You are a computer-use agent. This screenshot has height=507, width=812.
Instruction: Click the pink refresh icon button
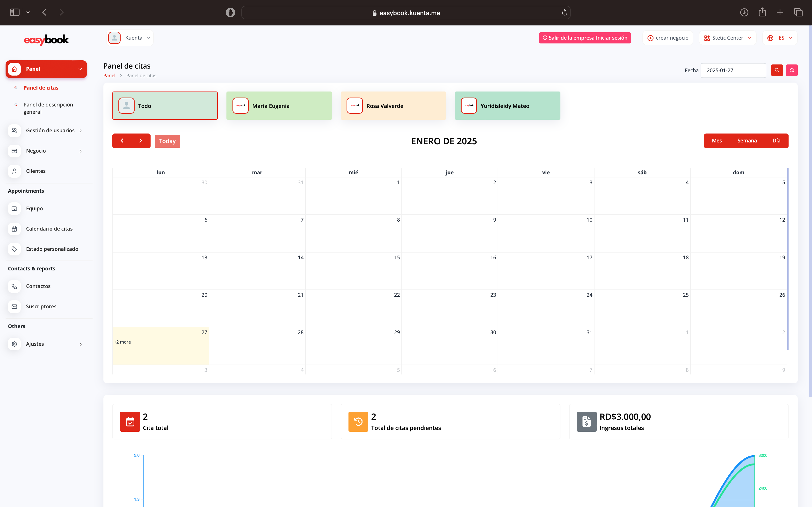click(x=791, y=70)
